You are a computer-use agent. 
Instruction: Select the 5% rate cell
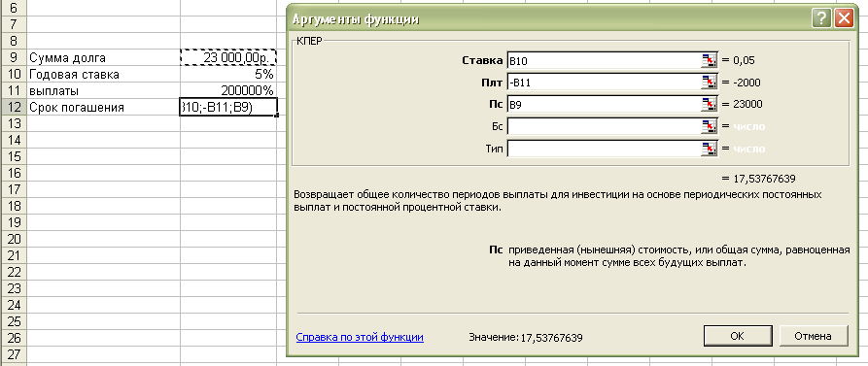228,74
